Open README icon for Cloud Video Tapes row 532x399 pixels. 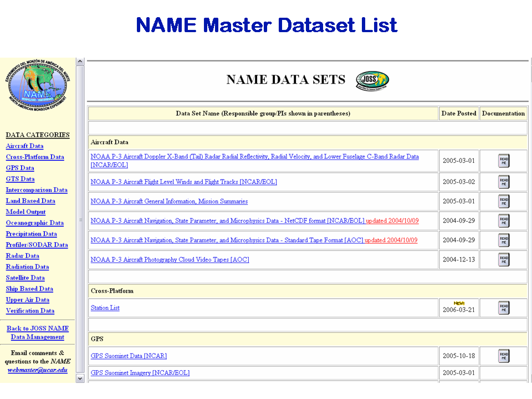(504, 259)
